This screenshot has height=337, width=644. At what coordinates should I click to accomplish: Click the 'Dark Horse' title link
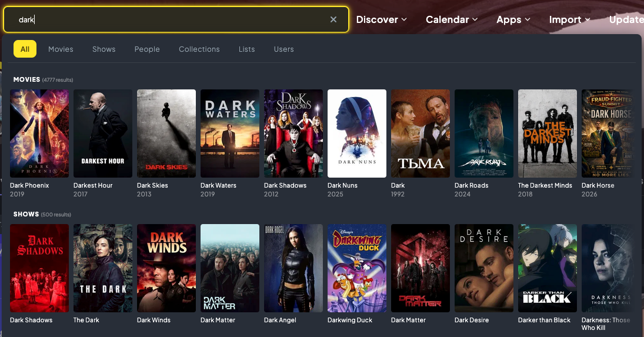point(598,185)
